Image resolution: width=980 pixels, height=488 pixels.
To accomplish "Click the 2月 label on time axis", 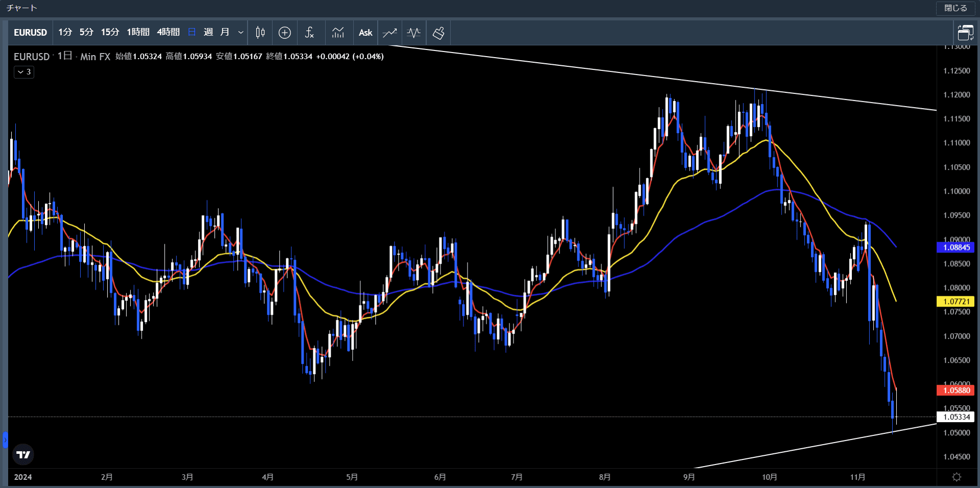I will pyautogui.click(x=107, y=477).
